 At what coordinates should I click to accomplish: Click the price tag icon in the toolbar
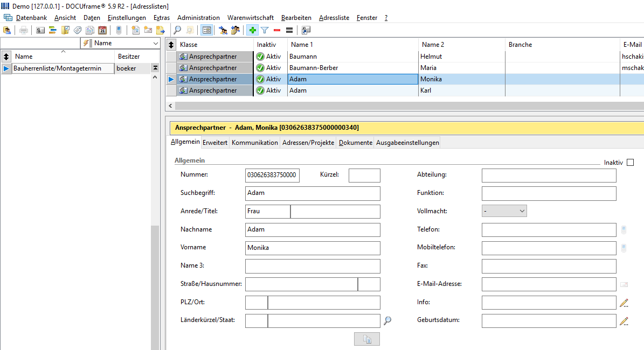tap(78, 30)
